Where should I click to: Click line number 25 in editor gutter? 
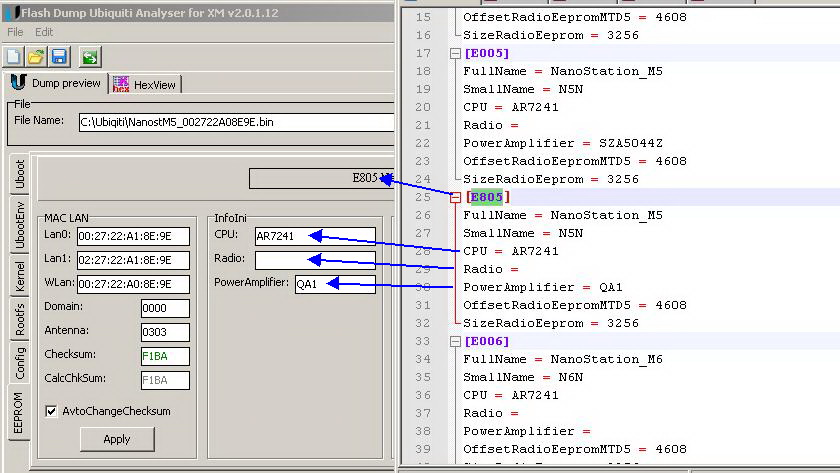(x=423, y=197)
